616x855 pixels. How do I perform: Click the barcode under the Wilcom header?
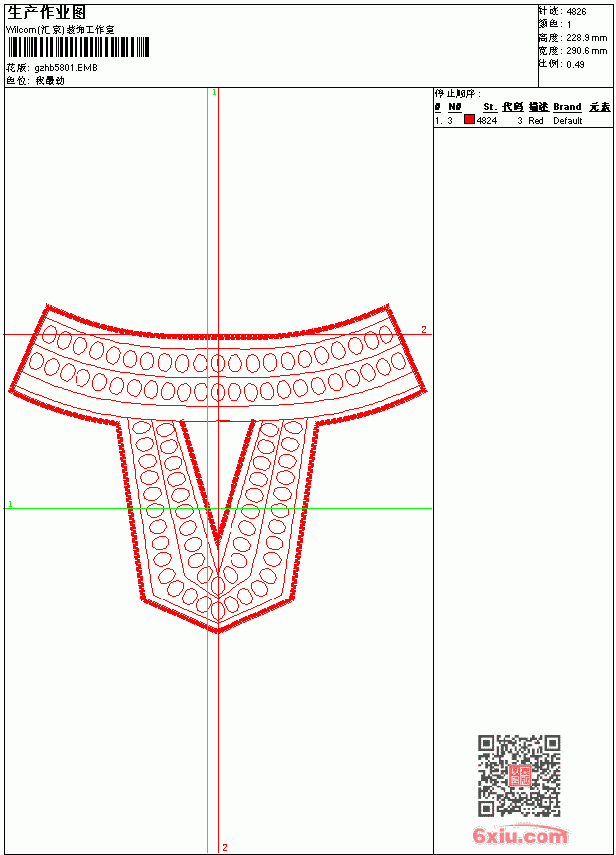click(x=77, y=47)
